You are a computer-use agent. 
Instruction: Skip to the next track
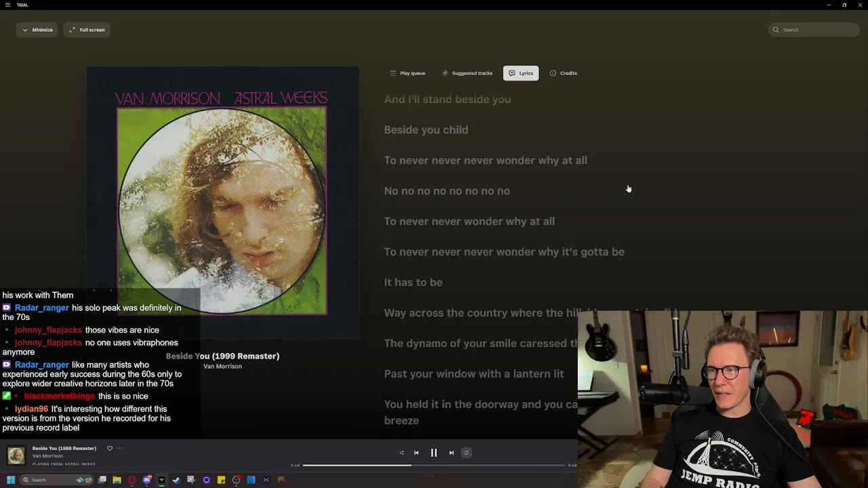(x=452, y=453)
